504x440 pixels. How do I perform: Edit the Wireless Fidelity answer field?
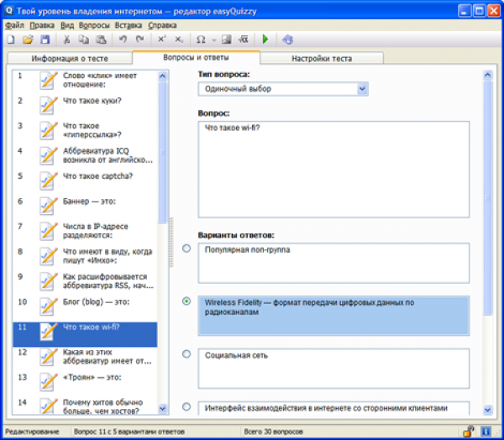[333, 316]
